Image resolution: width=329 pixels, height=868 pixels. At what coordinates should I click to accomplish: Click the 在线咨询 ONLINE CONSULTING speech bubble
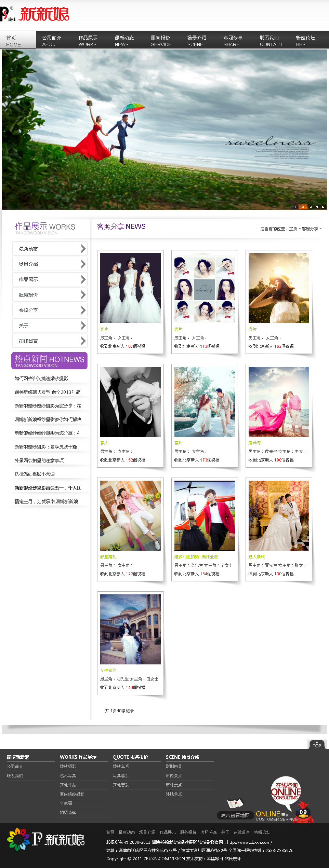286,791
